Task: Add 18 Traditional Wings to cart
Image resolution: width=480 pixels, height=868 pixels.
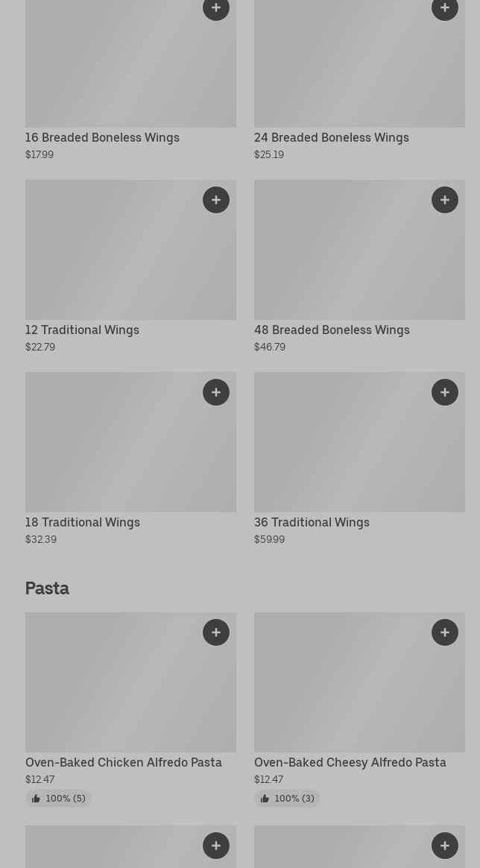Action: [x=216, y=392]
